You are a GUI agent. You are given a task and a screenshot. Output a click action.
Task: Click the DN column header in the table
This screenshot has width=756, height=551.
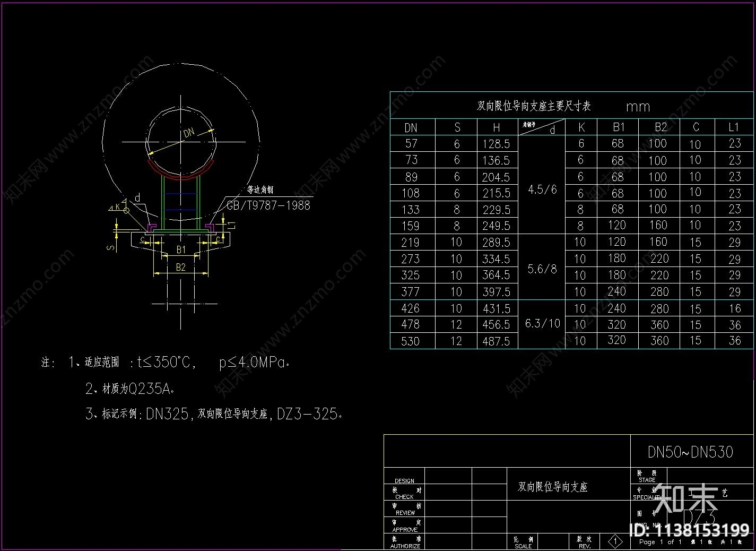[x=411, y=128]
